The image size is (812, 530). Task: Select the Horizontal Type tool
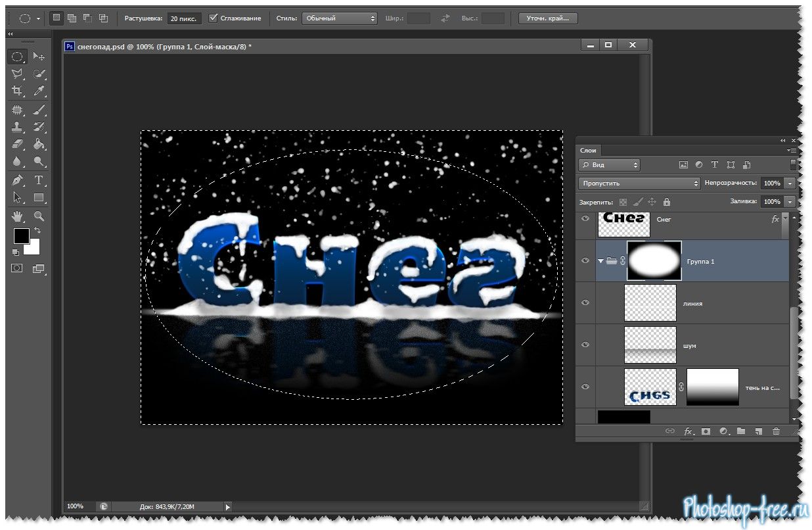point(39,180)
